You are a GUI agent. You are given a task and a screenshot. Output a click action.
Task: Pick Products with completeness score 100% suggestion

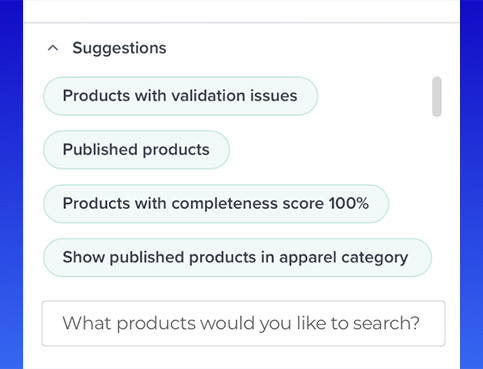216,204
